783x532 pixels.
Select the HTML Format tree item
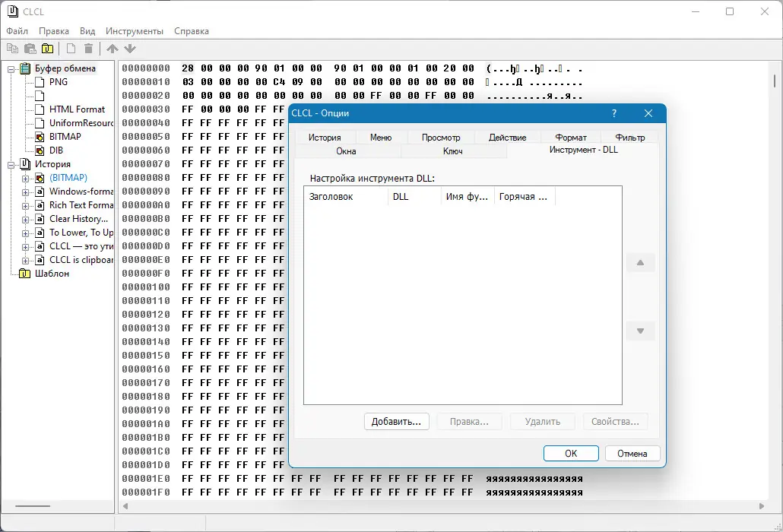(x=77, y=109)
